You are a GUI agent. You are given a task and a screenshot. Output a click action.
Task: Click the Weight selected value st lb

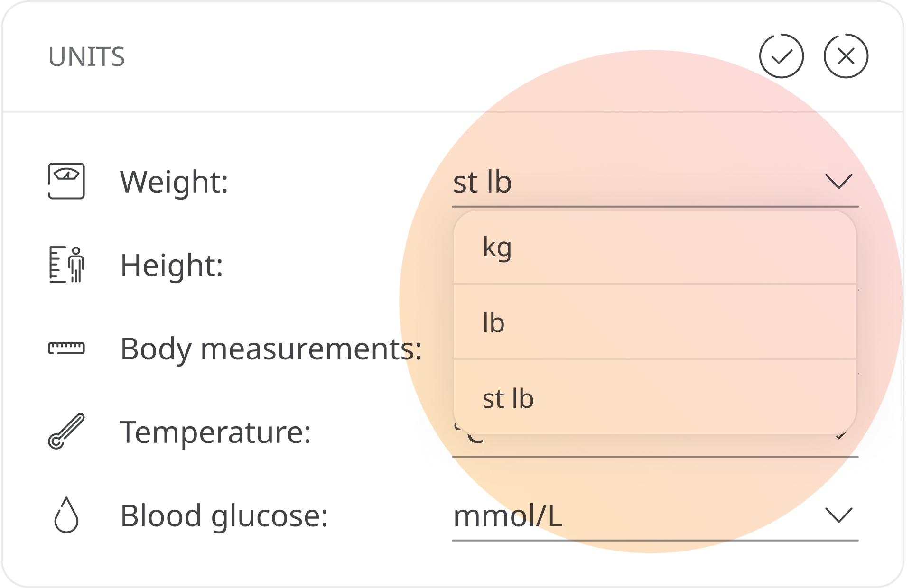(483, 182)
